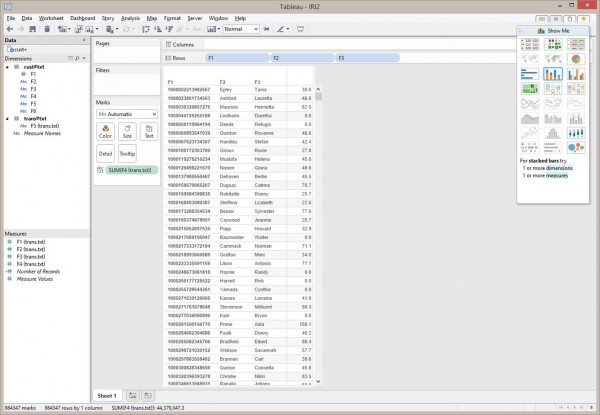This screenshot has height=415, width=600.
Task: Open the Server menu
Action: click(x=195, y=18)
